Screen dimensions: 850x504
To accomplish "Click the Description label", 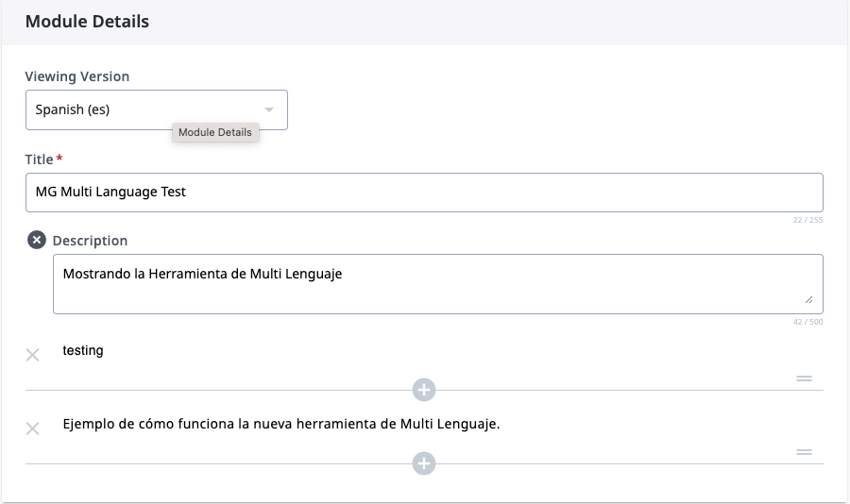I will (90, 241).
